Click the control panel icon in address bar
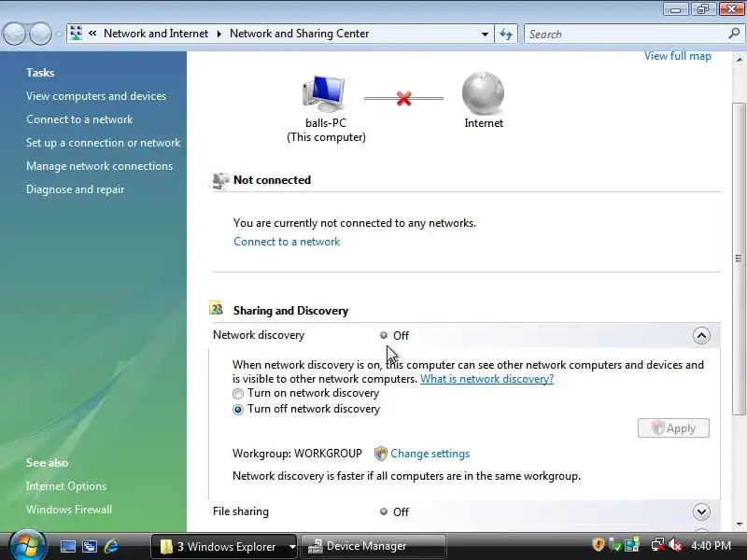This screenshot has height=560, width=747. (76, 34)
